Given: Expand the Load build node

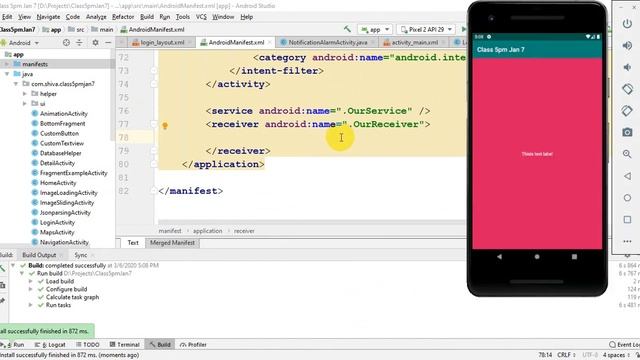Looking at the screenshot, I should (x=31, y=281).
